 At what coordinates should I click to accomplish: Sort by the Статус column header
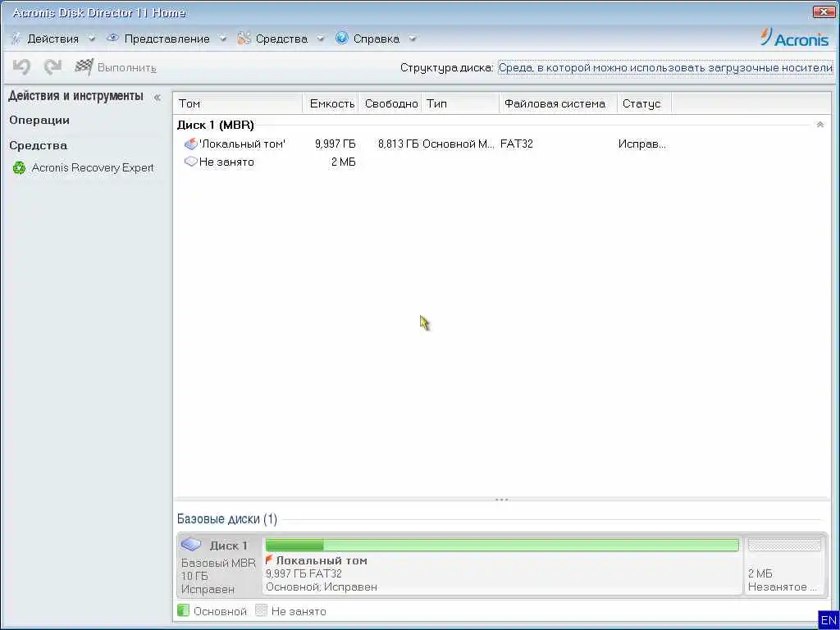click(x=644, y=103)
